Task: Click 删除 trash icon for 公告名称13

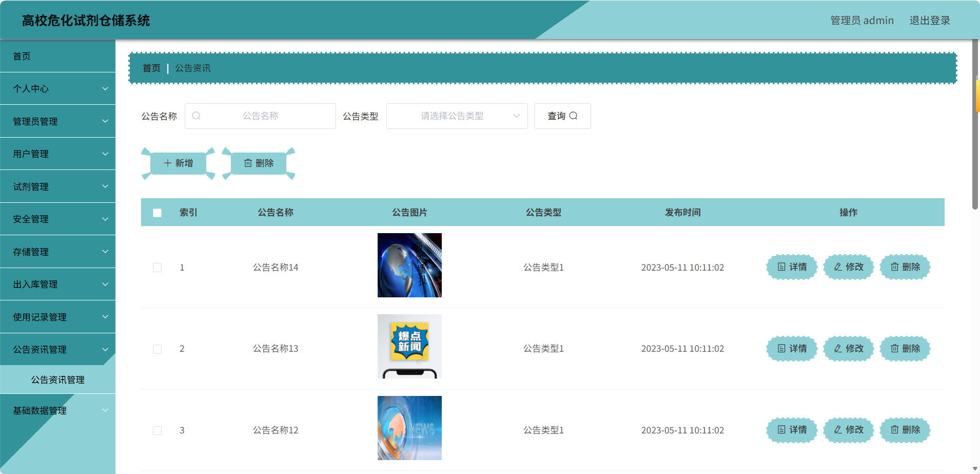Action: click(x=895, y=349)
